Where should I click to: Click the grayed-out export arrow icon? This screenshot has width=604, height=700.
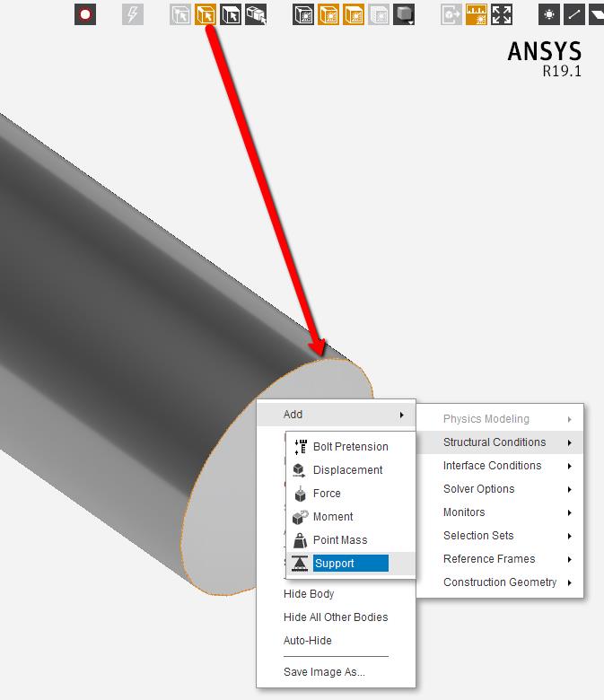click(451, 14)
